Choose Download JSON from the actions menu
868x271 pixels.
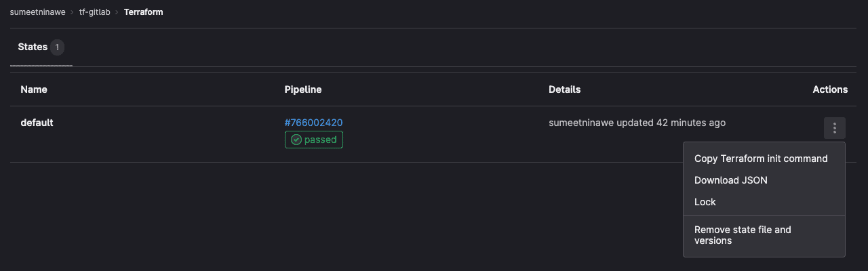[x=731, y=180]
